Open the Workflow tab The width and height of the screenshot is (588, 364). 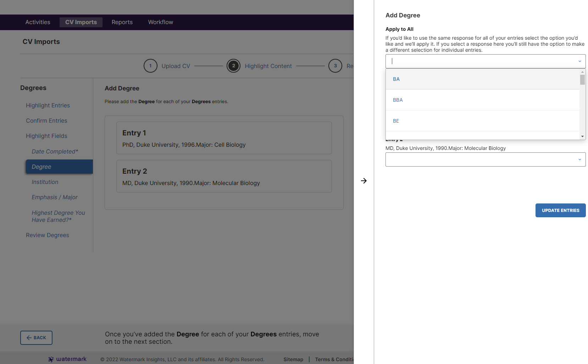pyautogui.click(x=160, y=22)
